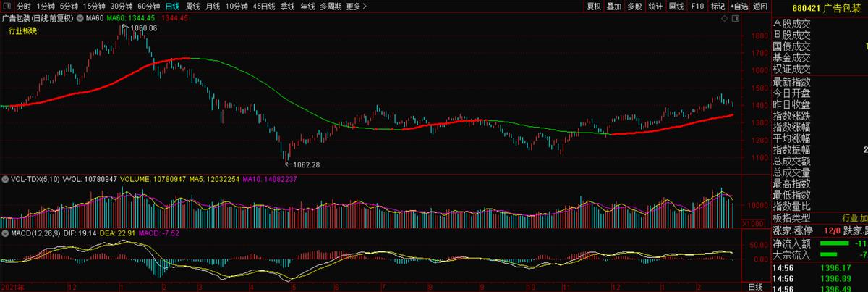Click the 复权 button
This screenshot has width=868, height=292.
click(594, 6)
